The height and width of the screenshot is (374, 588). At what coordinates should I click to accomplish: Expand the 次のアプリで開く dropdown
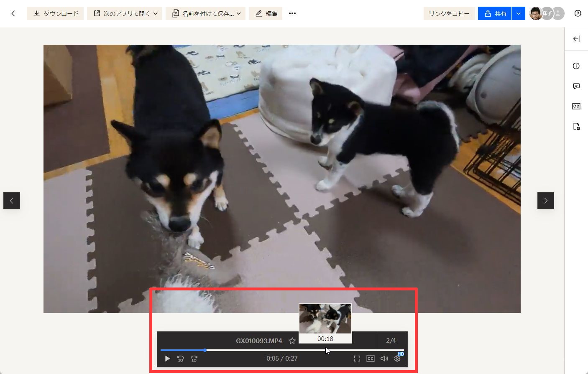(x=125, y=13)
